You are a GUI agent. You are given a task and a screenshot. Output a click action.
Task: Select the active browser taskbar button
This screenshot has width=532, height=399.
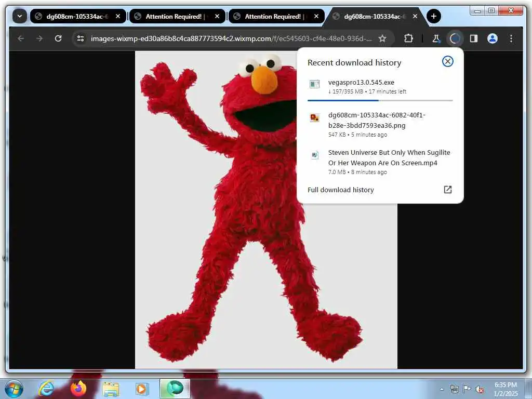pyautogui.click(x=175, y=389)
